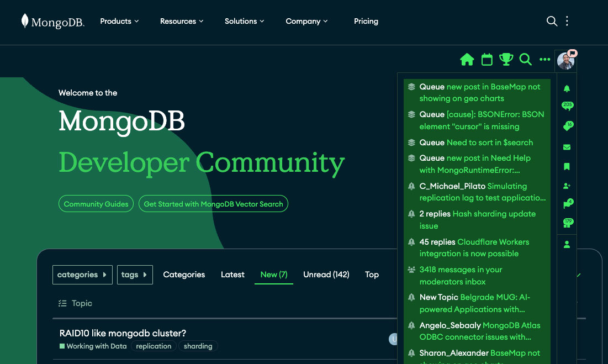Open the green three-dots more menu
Screen dimensions: 608x364
545,59
